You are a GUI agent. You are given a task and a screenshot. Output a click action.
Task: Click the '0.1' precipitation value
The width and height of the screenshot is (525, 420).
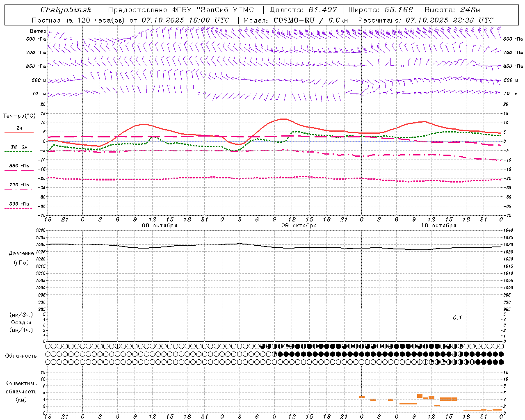tap(457, 317)
